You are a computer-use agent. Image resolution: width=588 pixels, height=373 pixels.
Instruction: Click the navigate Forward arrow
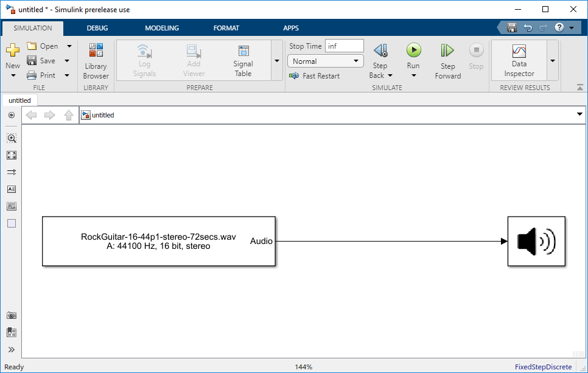pos(49,115)
